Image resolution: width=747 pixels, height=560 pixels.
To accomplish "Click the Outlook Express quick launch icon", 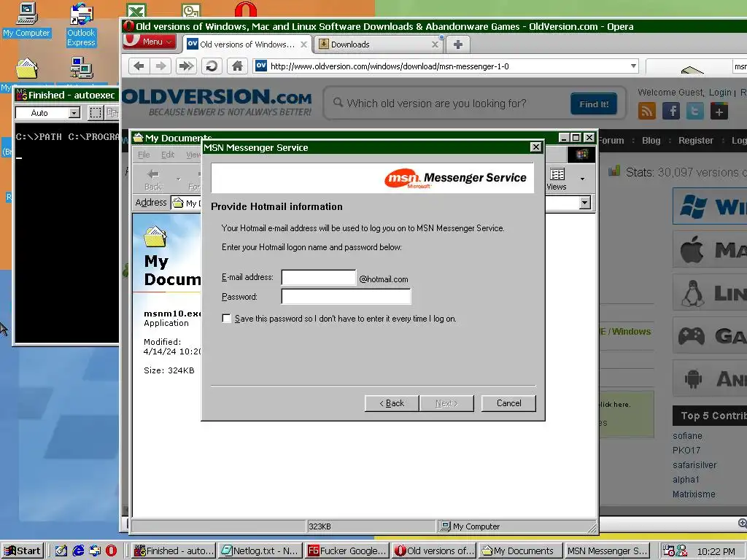I will [95, 551].
